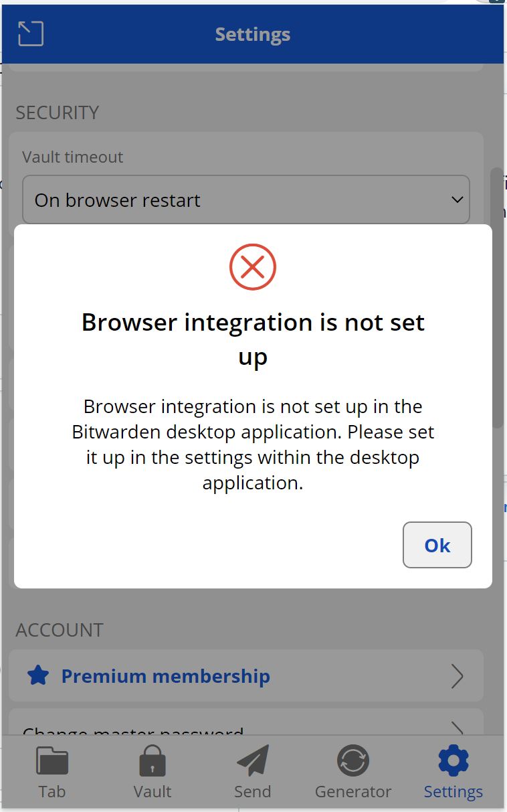The height and width of the screenshot is (812, 507).
Task: Open the Vault timeout dropdown
Action: (x=457, y=199)
